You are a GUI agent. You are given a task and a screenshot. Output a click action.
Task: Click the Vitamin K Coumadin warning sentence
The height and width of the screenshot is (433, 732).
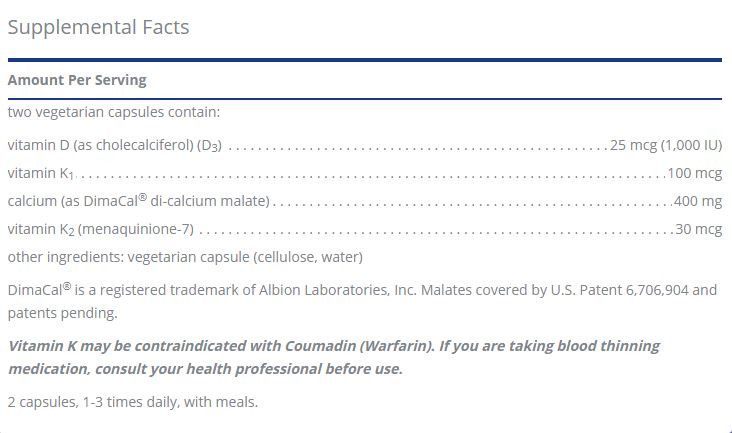[x=221, y=346]
